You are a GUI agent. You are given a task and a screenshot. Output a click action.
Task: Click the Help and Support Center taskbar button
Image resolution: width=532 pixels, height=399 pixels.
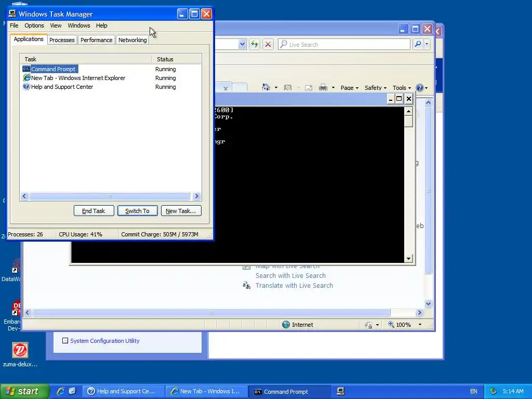tap(124, 391)
